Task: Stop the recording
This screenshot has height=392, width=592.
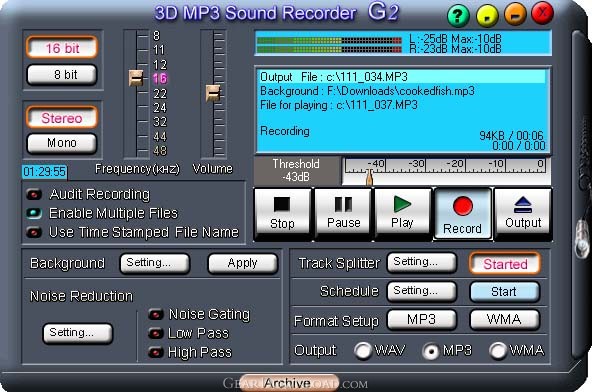Action: (282, 213)
